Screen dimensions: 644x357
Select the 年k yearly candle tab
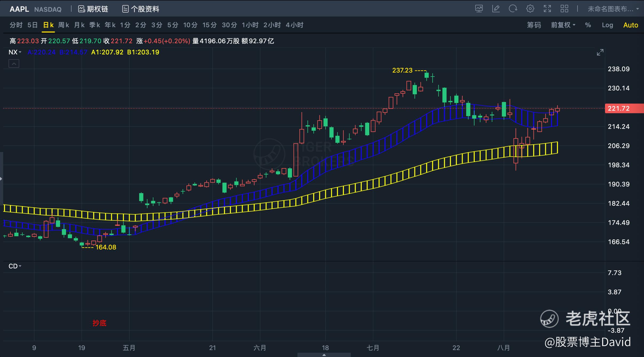point(110,25)
